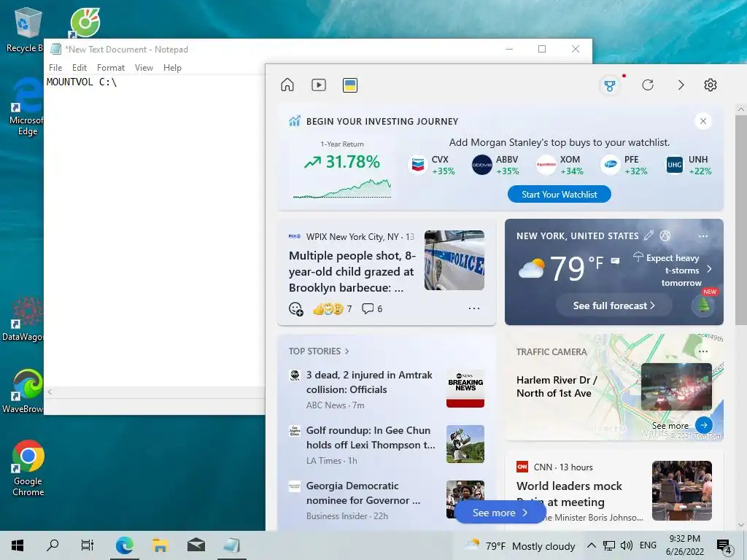Open volume control in system tray
Viewport: 747px width, 560px height.
click(626, 545)
